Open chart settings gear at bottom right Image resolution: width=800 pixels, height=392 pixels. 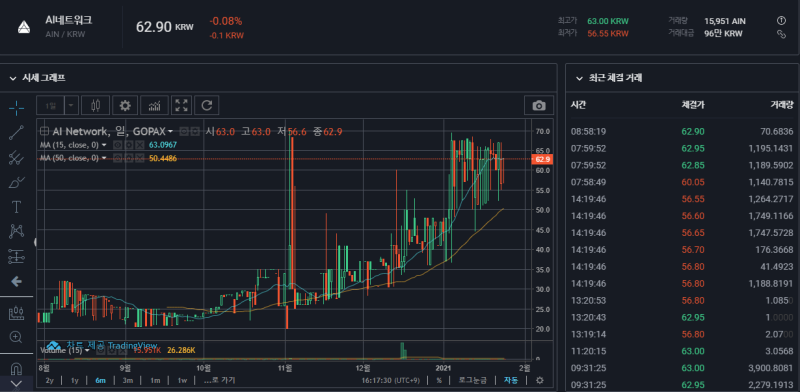pyautogui.click(x=540, y=380)
